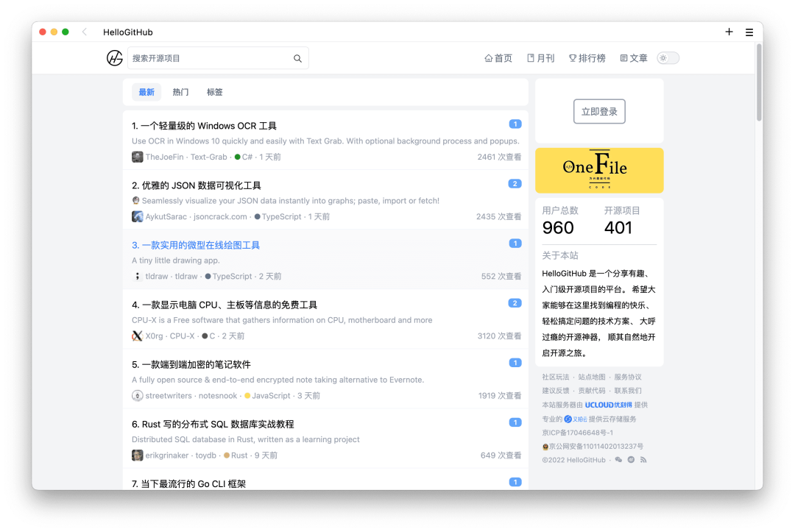The height and width of the screenshot is (532, 795).
Task: Open 文章 articles navigation item
Action: pyautogui.click(x=634, y=58)
